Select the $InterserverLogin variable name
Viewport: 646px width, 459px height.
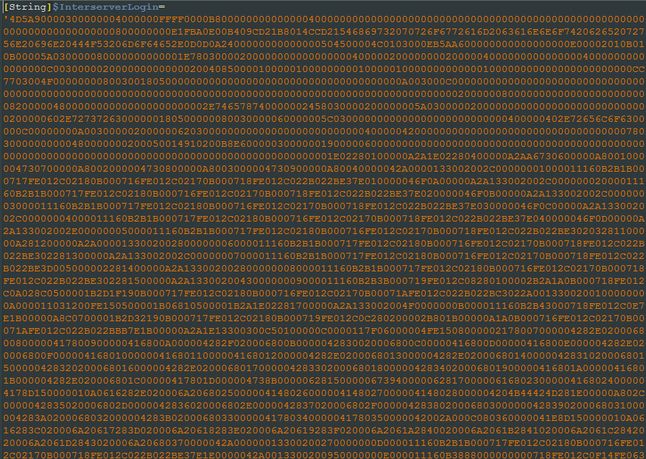click(x=105, y=7)
